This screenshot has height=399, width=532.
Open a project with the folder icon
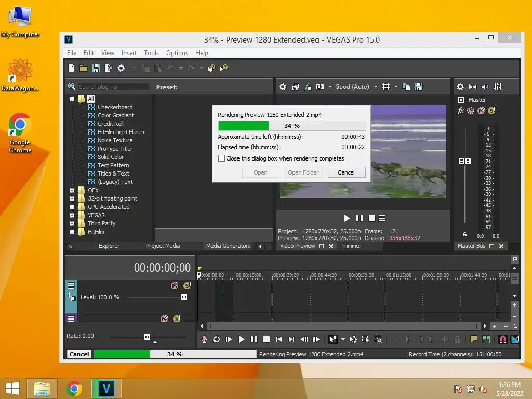tap(84, 68)
